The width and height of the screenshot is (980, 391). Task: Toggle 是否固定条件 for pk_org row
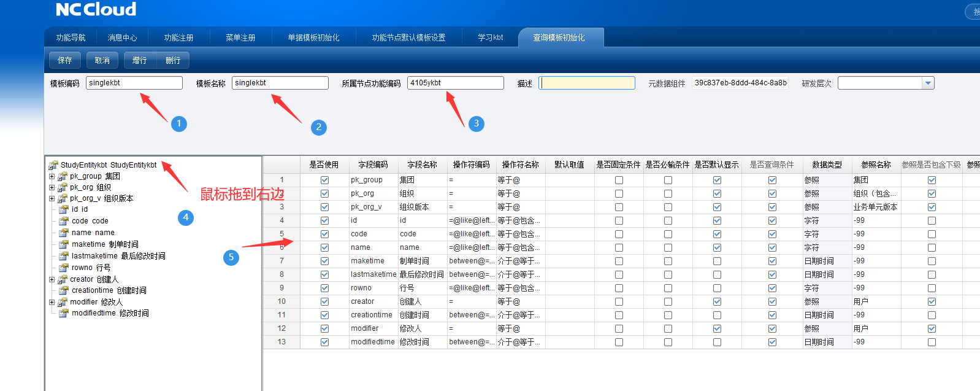pyautogui.click(x=619, y=193)
